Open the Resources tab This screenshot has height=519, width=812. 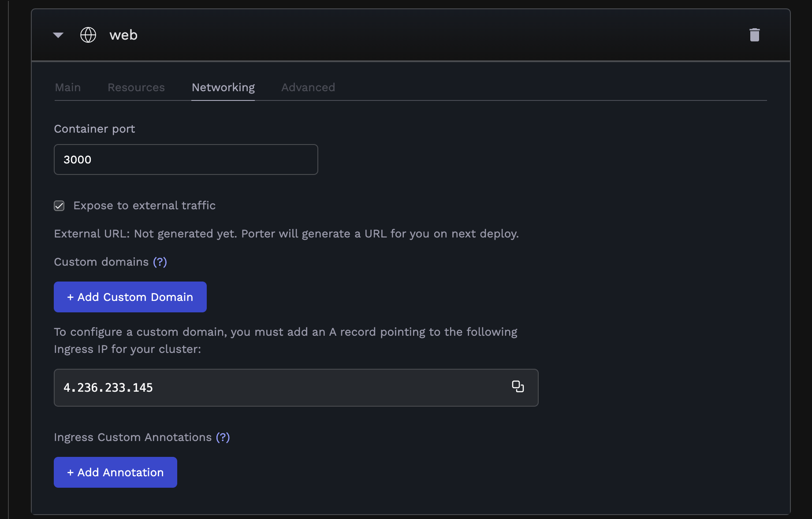pos(136,87)
